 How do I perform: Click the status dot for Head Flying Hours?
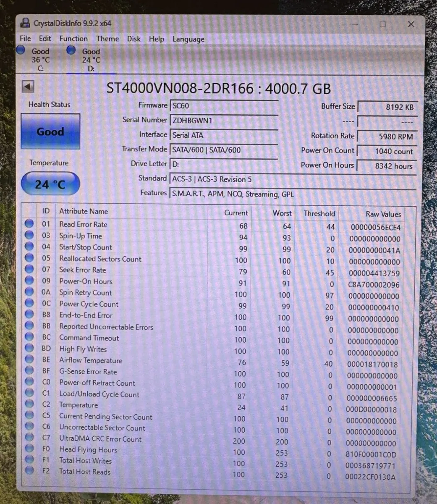pos(29,448)
